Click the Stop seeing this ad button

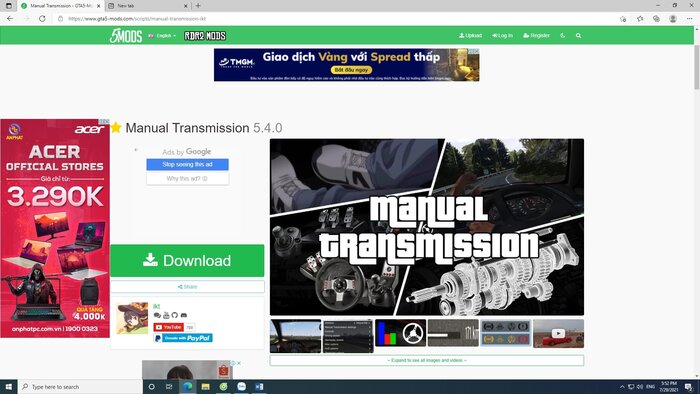(x=188, y=165)
